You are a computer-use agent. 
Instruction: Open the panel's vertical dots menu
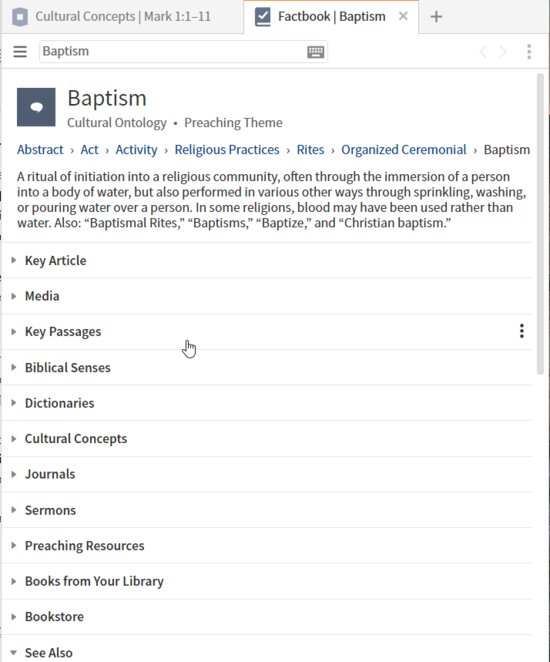coord(529,52)
